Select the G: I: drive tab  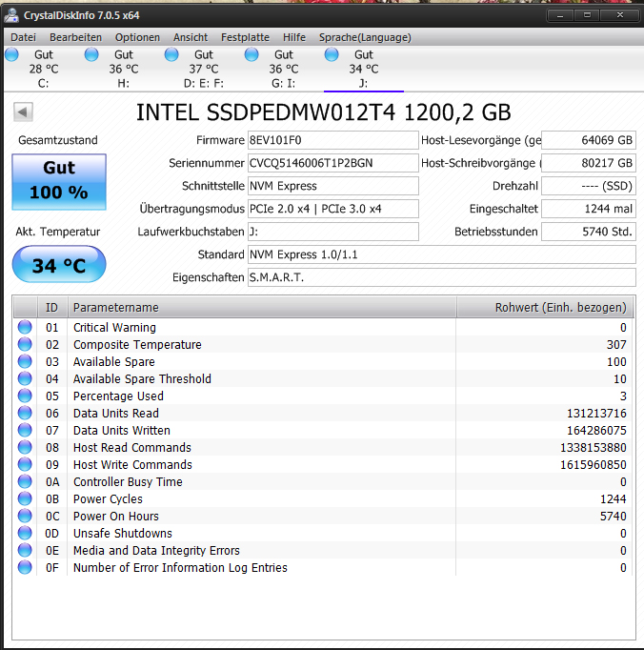coord(284,69)
